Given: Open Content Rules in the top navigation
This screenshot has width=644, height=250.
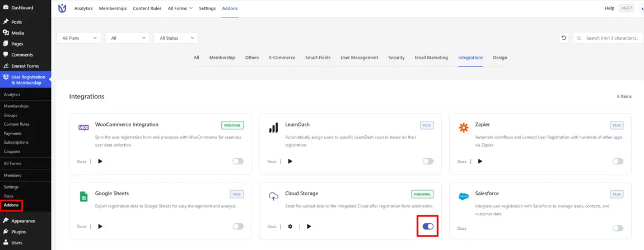Looking at the screenshot, I should point(147,8).
